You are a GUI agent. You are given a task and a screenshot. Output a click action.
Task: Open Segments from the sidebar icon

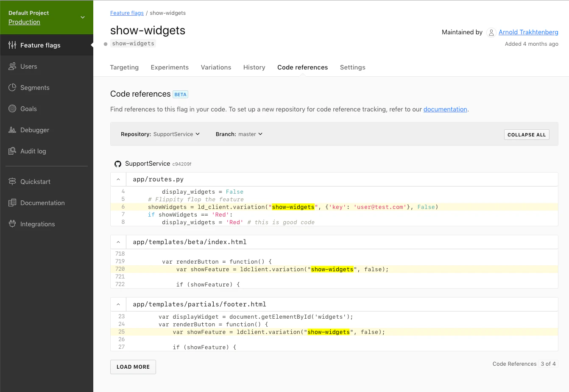click(x=12, y=87)
